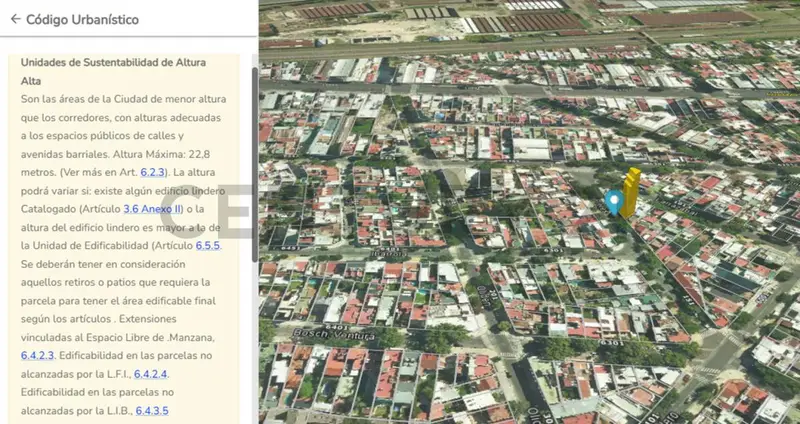Select the yellow 3D building volume

(x=631, y=192)
